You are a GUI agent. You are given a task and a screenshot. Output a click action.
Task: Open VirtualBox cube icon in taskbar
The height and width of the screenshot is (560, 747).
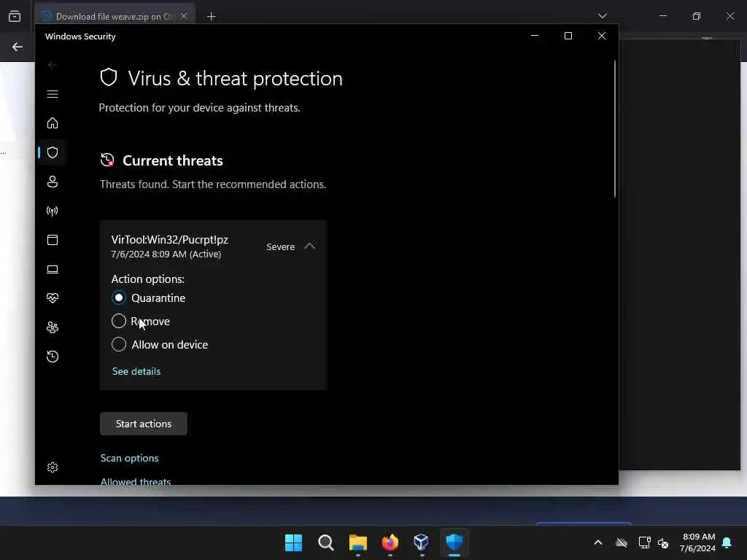(x=422, y=542)
